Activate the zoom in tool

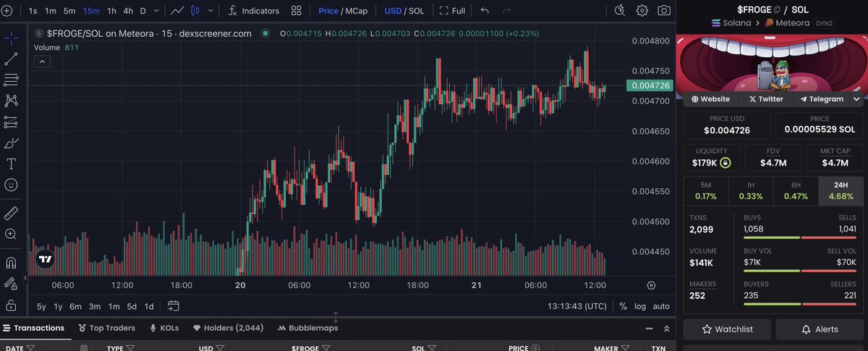pos(11,234)
